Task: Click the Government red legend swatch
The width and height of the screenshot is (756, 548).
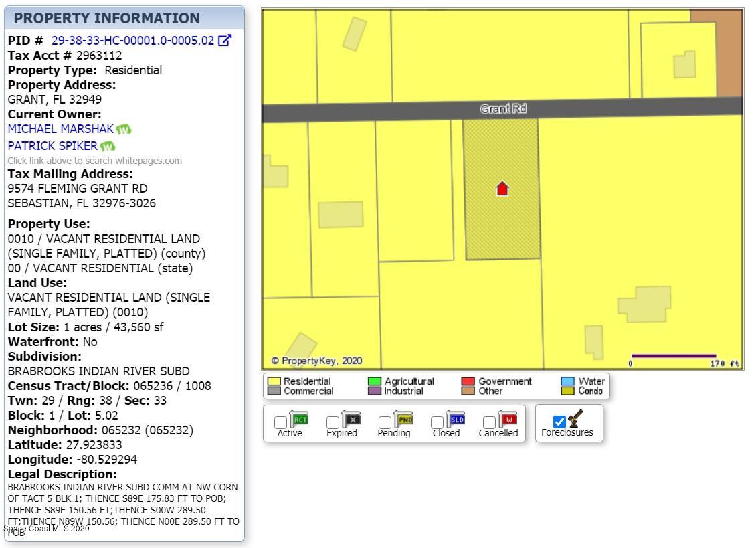Action: coord(468,381)
